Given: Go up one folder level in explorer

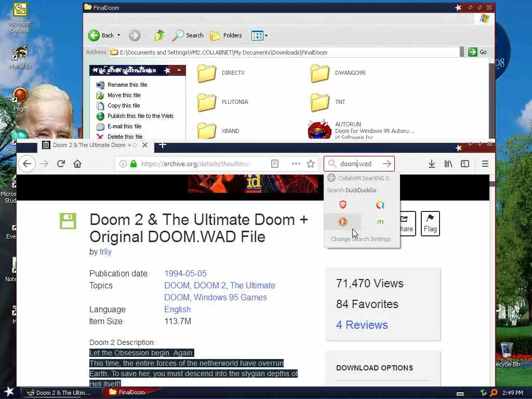Looking at the screenshot, I should (159, 35).
